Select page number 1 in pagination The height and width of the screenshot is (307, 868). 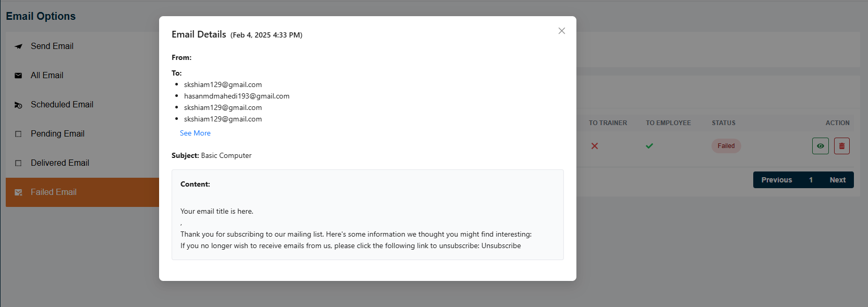[x=811, y=180]
